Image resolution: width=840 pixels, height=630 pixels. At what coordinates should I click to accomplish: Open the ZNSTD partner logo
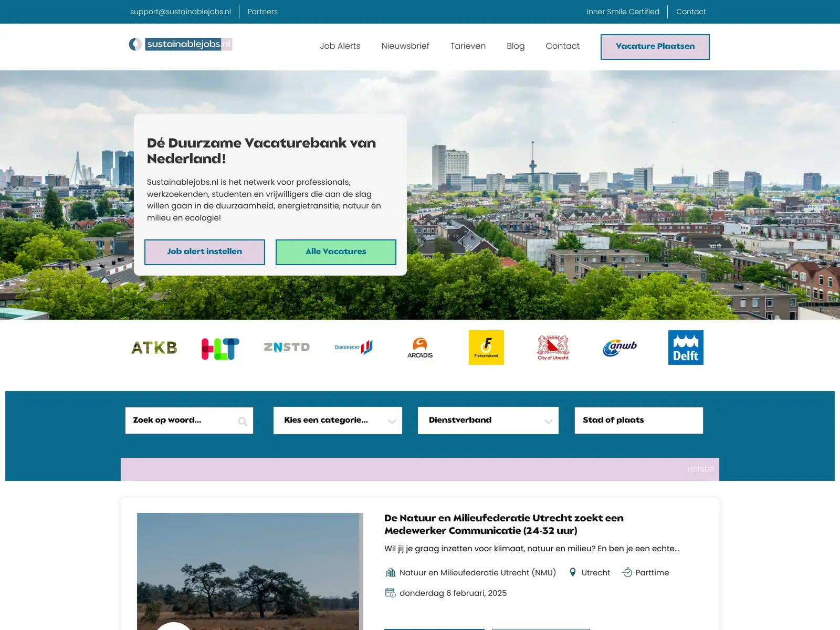tap(287, 347)
